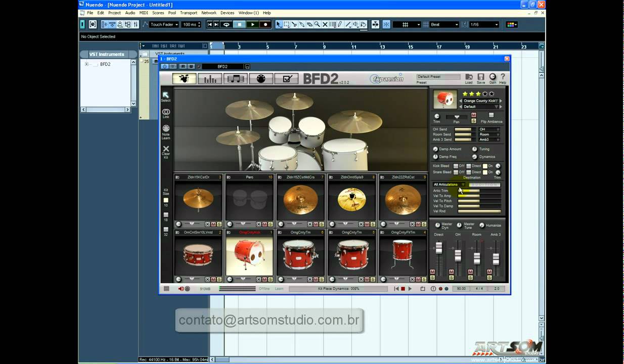Open BFD2 Help question mark
The width and height of the screenshot is (624, 364).
coord(503,78)
